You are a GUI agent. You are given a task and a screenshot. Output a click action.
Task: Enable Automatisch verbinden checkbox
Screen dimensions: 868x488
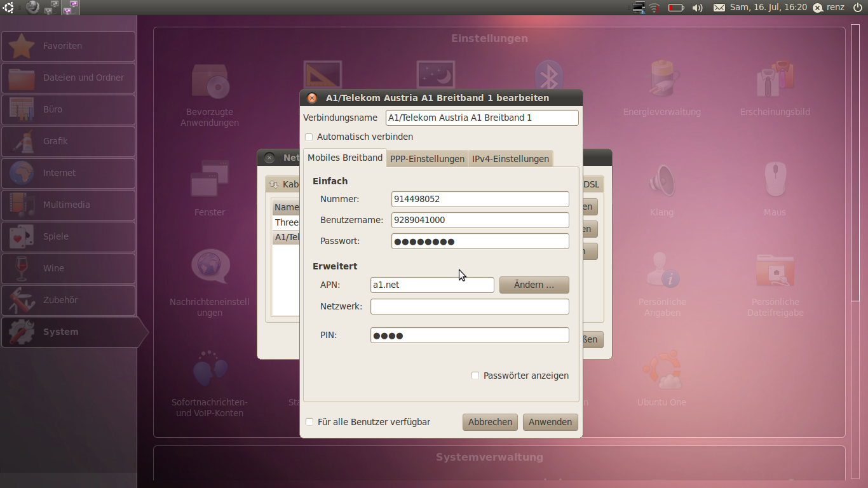[309, 137]
